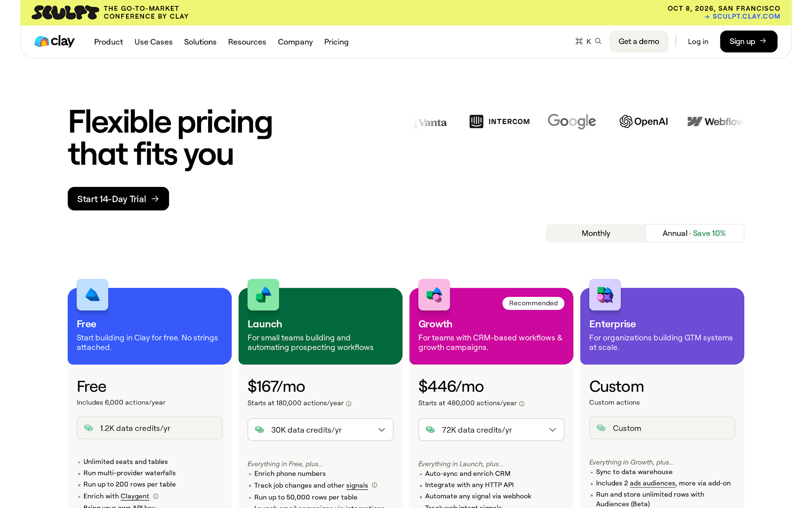Click 'Run up to 50,000 rows per table'
The image size is (812, 508).
pyautogui.click(x=306, y=497)
